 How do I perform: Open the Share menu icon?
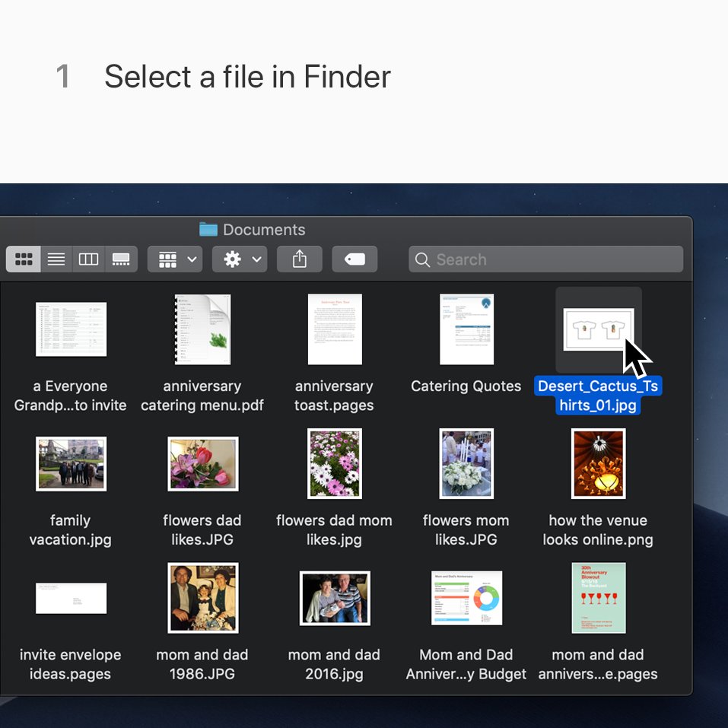pos(299,259)
